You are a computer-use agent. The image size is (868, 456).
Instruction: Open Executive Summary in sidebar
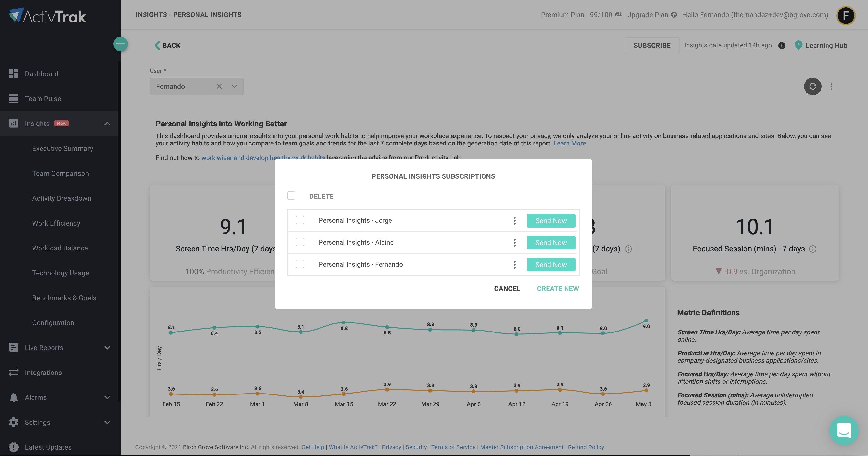tap(62, 148)
